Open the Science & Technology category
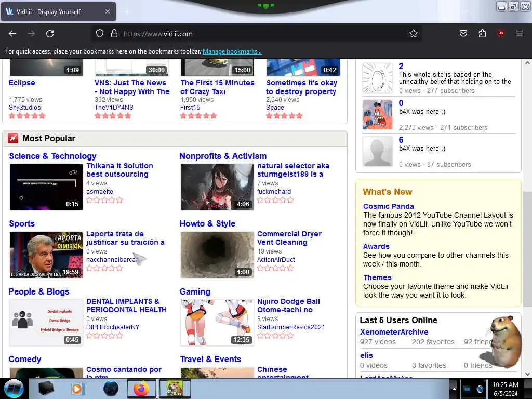532x399 pixels. [x=52, y=156]
